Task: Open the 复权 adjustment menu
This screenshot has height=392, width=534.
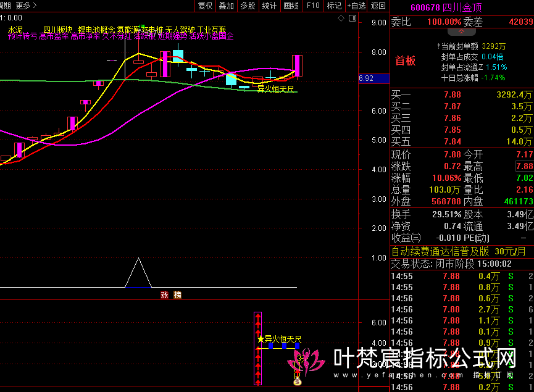Action: click(205, 6)
